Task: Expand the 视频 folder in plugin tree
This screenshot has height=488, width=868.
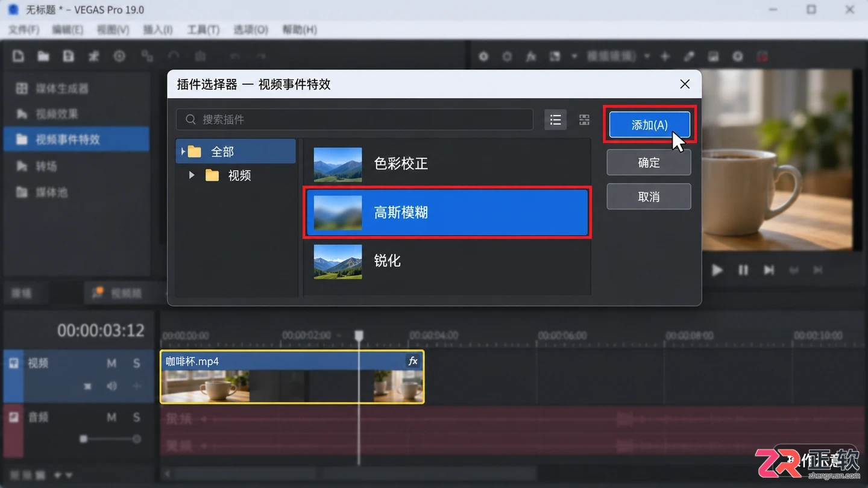Action: click(192, 175)
